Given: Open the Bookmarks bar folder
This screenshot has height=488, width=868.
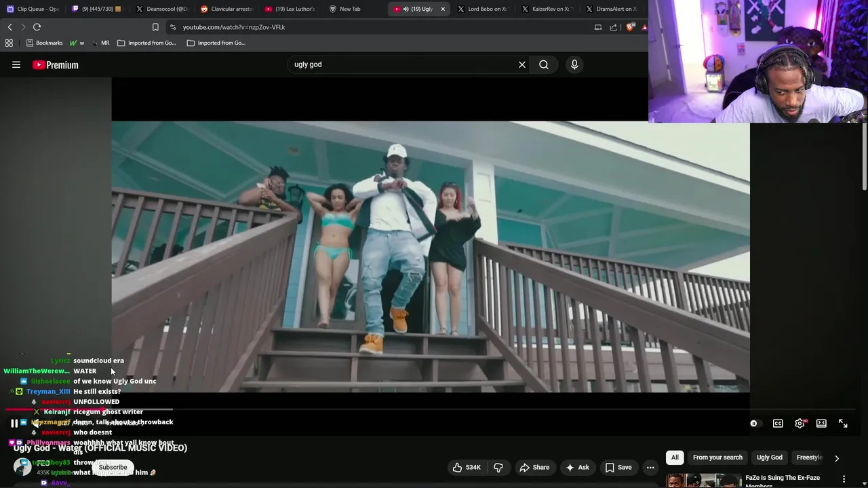Looking at the screenshot, I should click(x=44, y=43).
